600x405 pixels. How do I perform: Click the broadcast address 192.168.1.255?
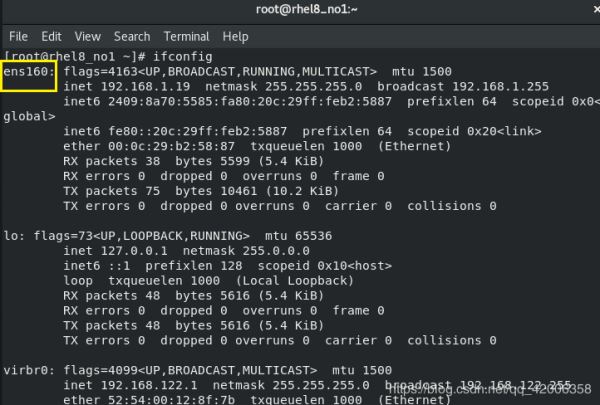pos(501,87)
